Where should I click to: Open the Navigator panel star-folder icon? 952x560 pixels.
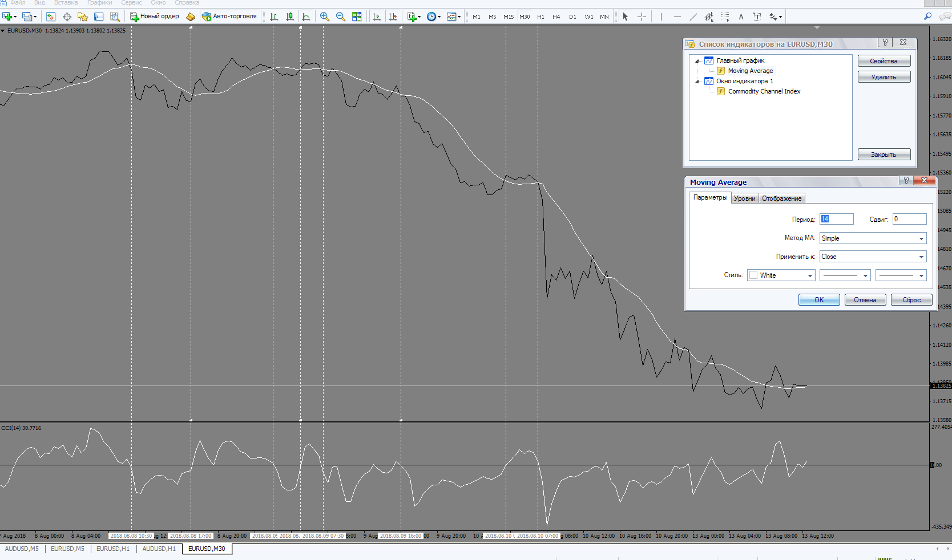83,17
